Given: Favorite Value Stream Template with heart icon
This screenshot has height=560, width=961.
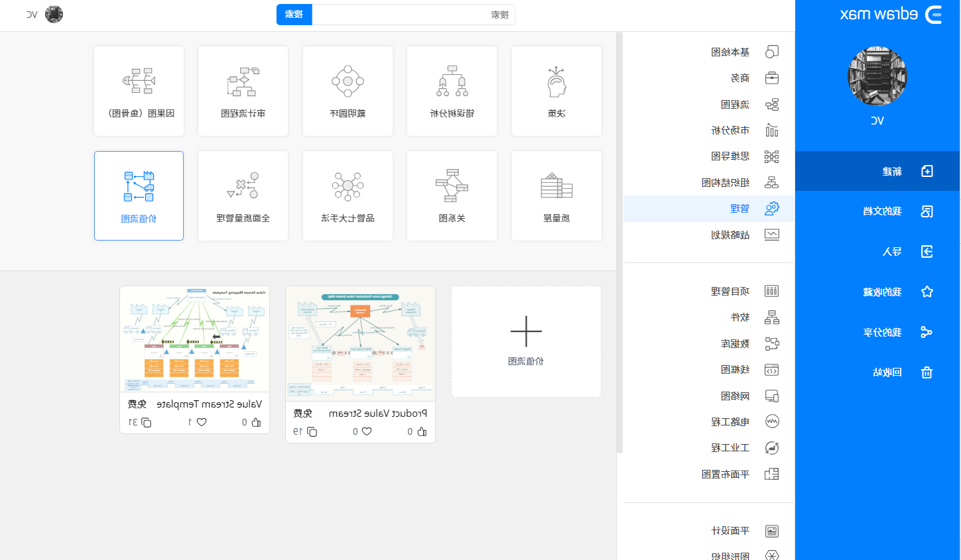Looking at the screenshot, I should click(x=202, y=422).
